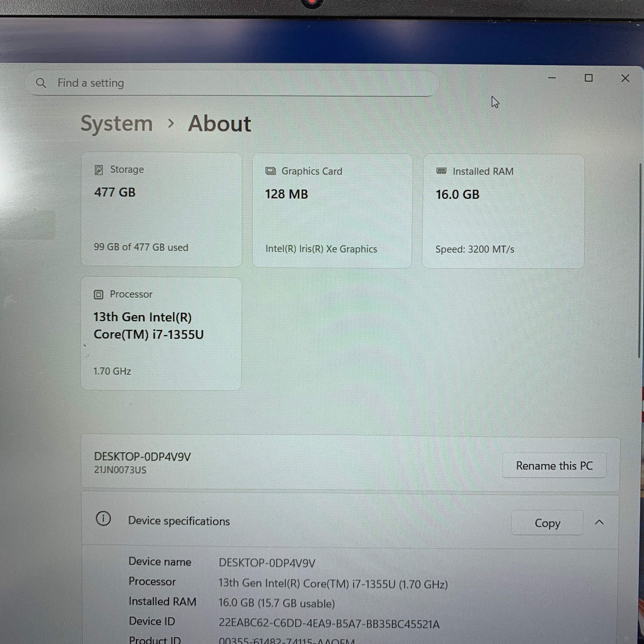This screenshot has width=644, height=644.
Task: Click the DESKTOP-0DP4V9V PC name heading
Action: 142,456
